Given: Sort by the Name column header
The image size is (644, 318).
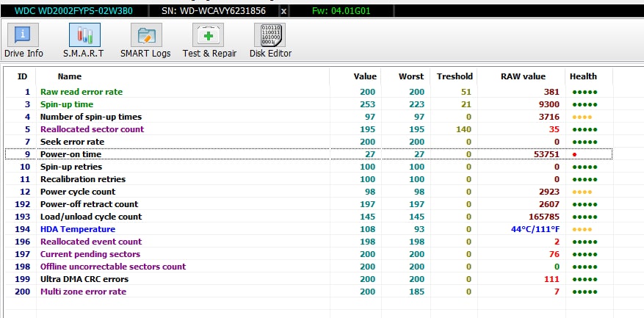Looking at the screenshot, I should pos(70,76).
